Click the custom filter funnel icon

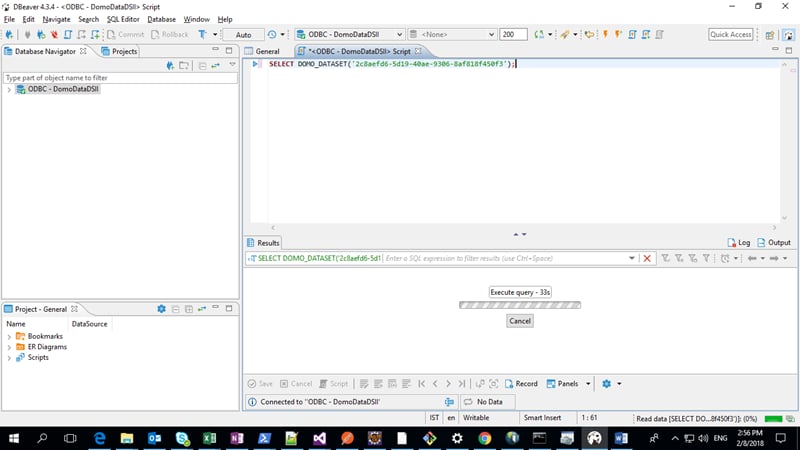[x=706, y=258]
